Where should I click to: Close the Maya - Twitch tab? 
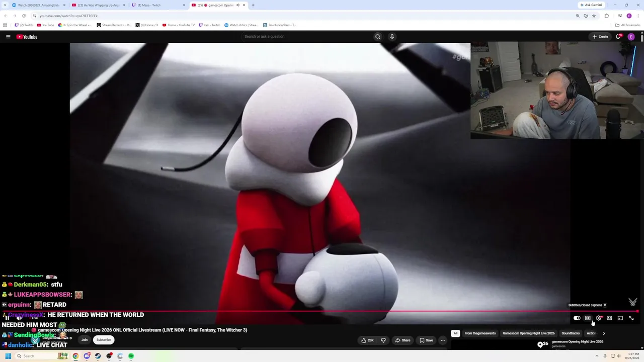(184, 5)
